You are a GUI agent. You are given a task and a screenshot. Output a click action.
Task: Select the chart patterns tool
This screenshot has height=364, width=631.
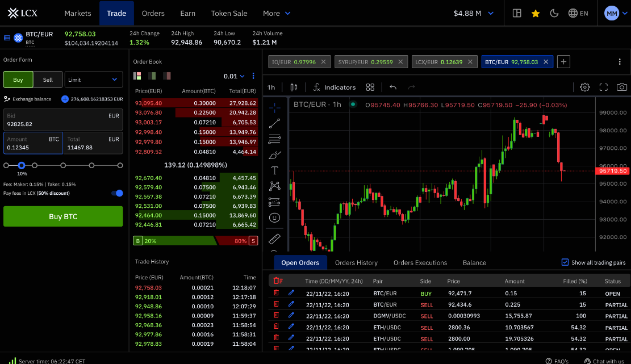coord(275,186)
